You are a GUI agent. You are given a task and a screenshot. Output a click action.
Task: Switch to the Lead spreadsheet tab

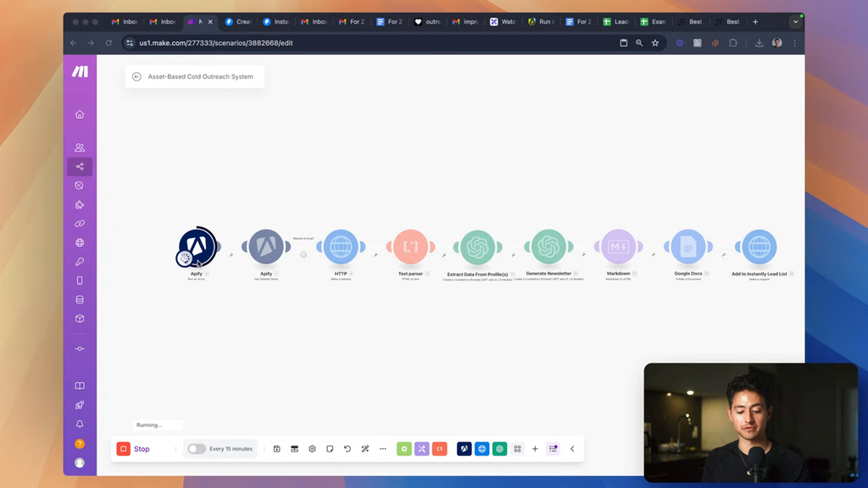[x=616, y=21]
